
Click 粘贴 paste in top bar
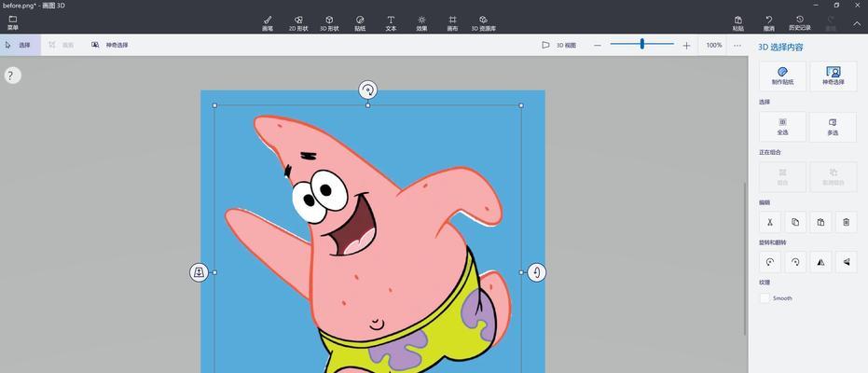[737, 22]
